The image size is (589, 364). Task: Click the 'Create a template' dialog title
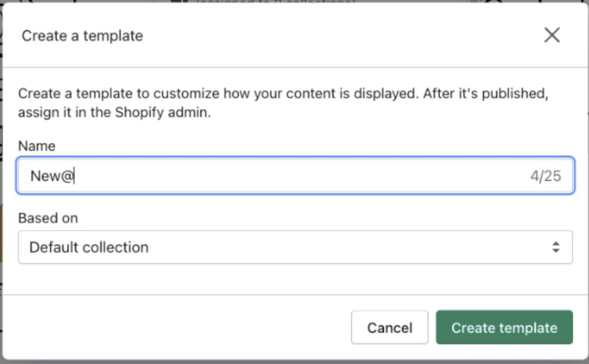(x=82, y=36)
